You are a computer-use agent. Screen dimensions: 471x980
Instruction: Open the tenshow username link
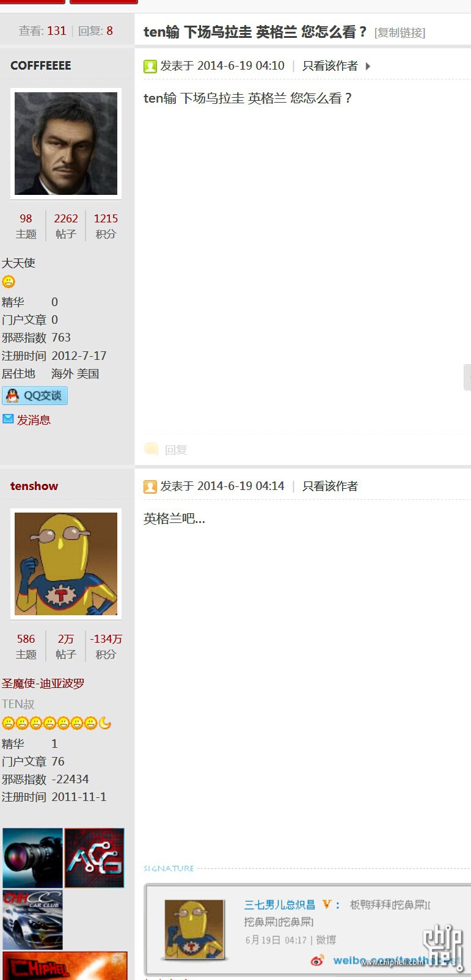(x=34, y=486)
